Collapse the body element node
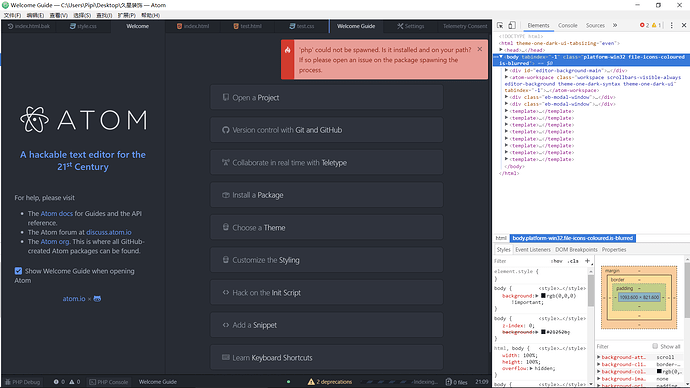The width and height of the screenshot is (690, 388). click(x=501, y=57)
